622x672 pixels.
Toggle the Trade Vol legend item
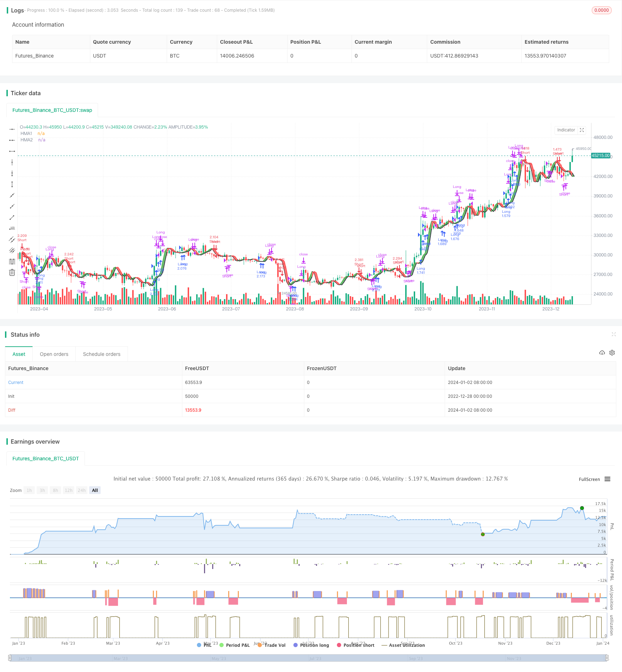(x=272, y=645)
